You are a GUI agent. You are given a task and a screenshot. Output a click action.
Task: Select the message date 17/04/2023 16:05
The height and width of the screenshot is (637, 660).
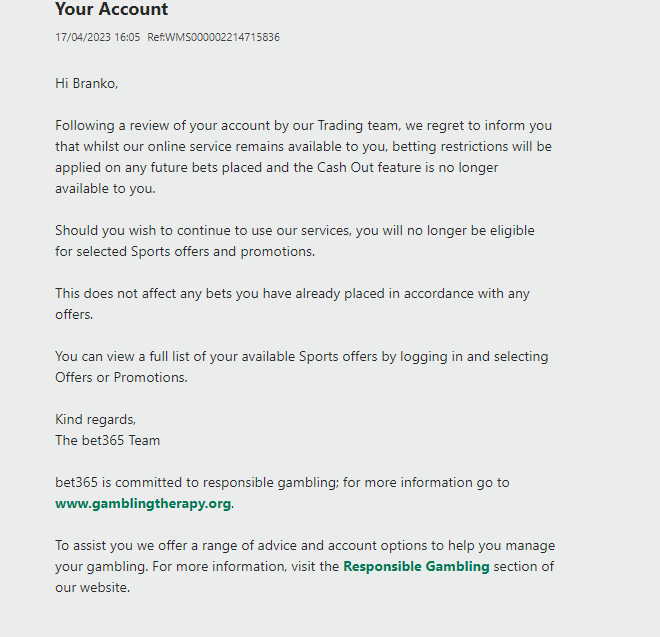point(97,37)
